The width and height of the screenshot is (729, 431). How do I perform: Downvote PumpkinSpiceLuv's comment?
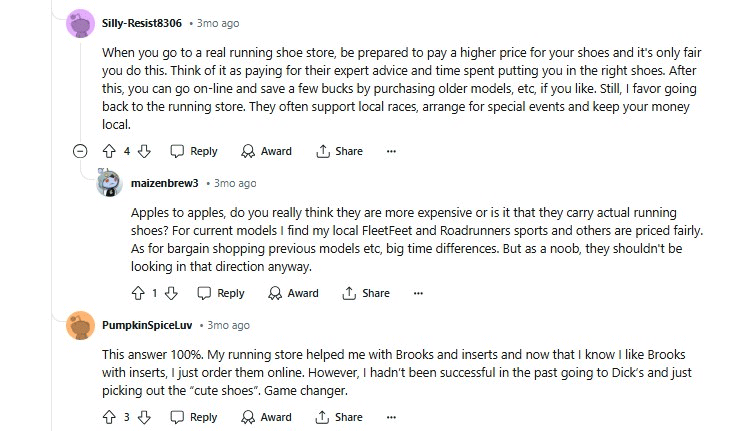coord(144,417)
